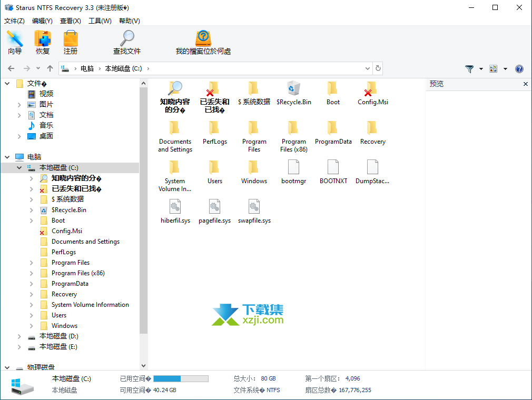This screenshot has height=400, width=532.
Task: Open the 工具(W) menu
Action: [x=100, y=21]
